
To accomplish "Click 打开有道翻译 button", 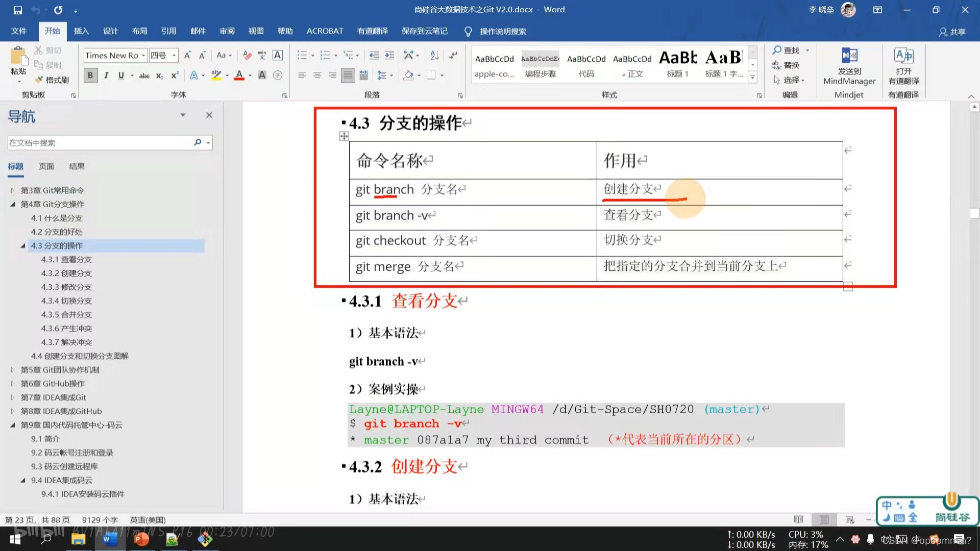I will click(903, 66).
